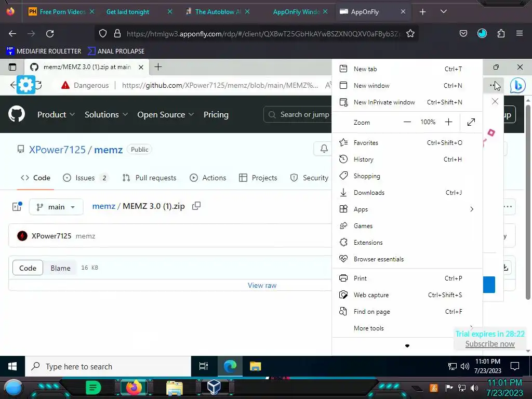The height and width of the screenshot is (399, 532).
Task: Open the Issues tab
Action: pos(86,178)
